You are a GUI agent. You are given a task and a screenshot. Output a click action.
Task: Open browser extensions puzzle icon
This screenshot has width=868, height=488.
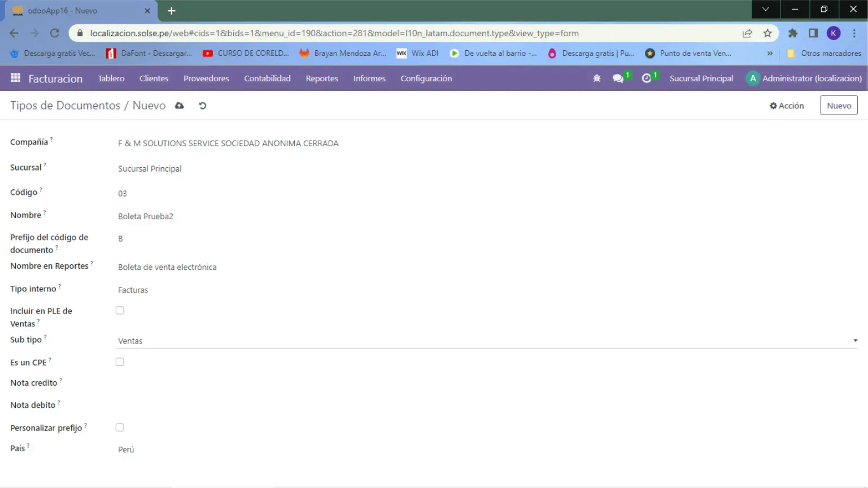coord(793,33)
